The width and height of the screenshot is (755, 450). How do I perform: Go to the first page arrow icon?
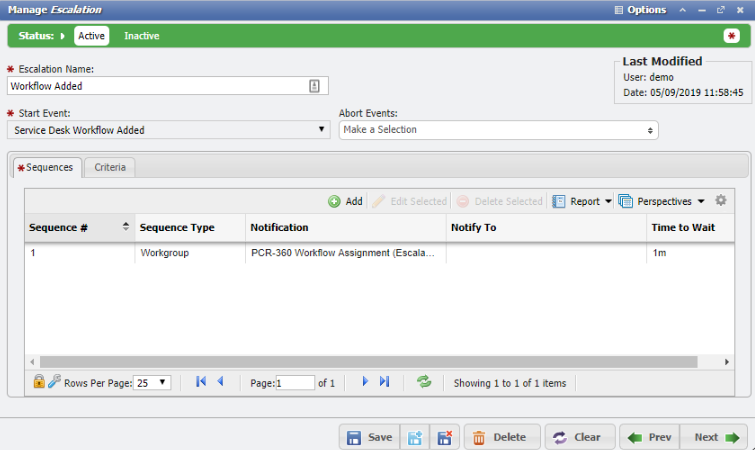[201, 382]
